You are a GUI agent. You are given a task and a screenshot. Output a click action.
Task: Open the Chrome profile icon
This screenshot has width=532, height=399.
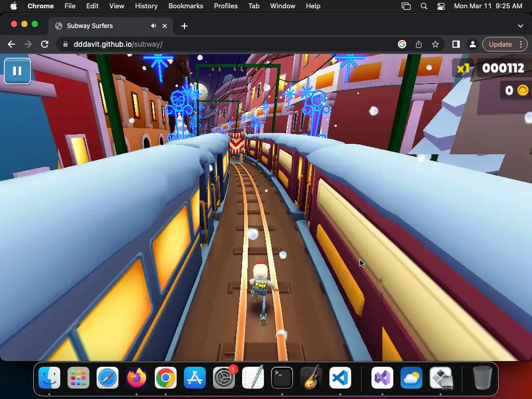point(472,45)
